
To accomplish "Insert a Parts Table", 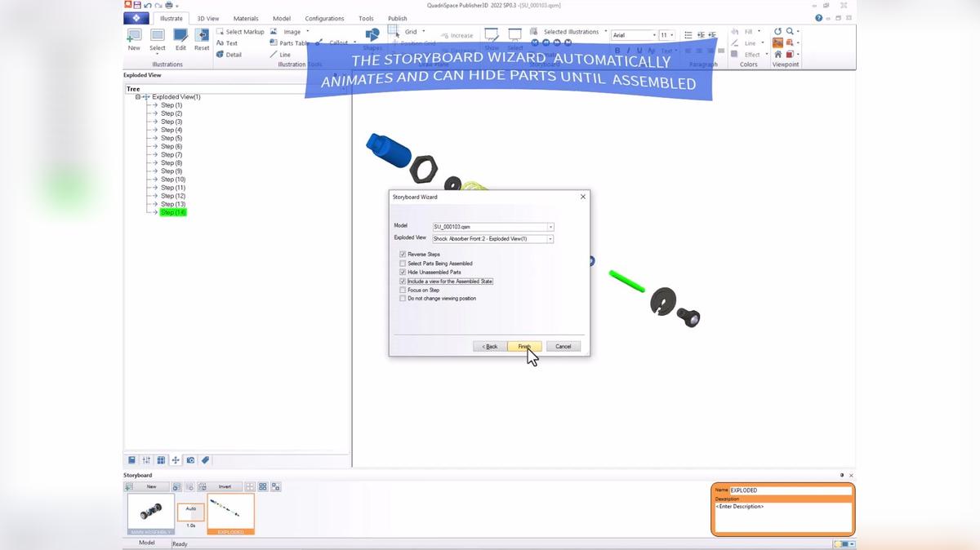I will click(289, 43).
